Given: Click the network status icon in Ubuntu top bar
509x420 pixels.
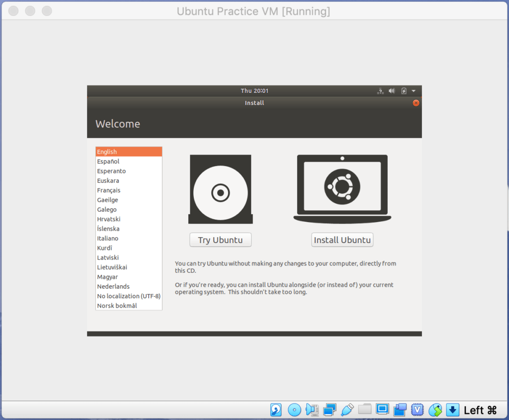Looking at the screenshot, I should [380, 91].
